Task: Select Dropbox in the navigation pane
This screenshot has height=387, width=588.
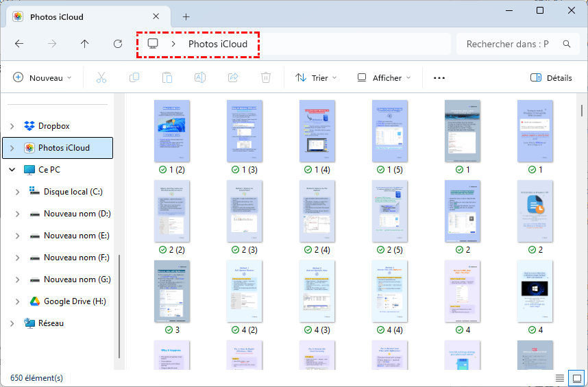Action: (54, 126)
